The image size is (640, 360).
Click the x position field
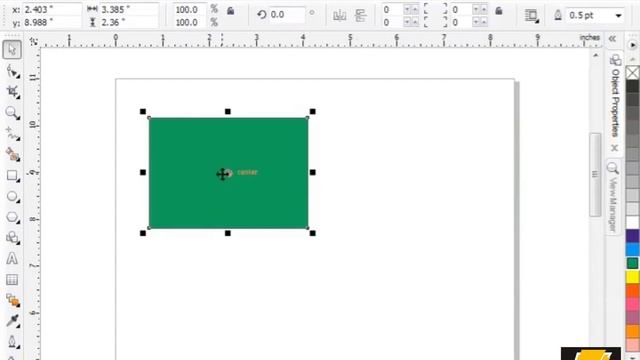tap(52, 9)
